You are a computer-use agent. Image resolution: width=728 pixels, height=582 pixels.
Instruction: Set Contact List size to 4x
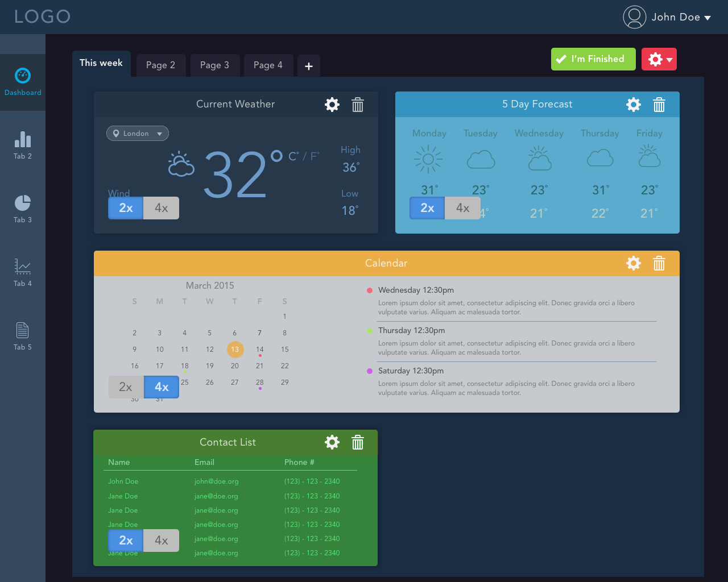point(162,541)
